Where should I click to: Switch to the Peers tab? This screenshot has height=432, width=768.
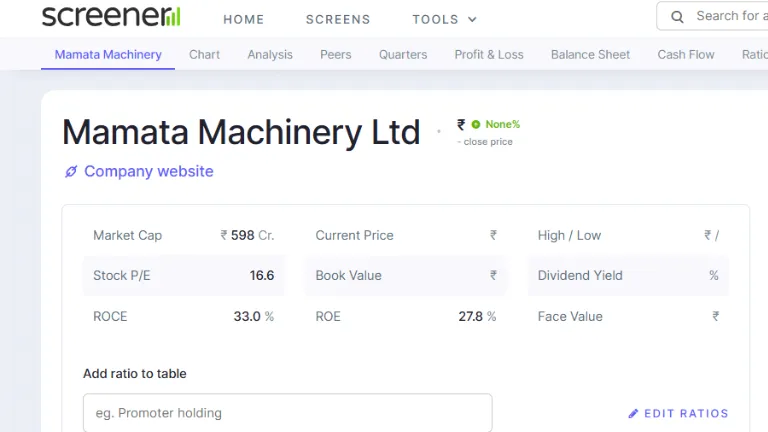336,54
